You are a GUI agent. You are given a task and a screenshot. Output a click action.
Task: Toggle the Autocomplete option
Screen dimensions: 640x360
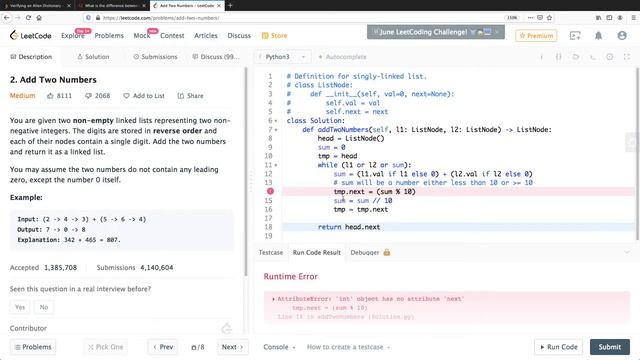[342, 57]
